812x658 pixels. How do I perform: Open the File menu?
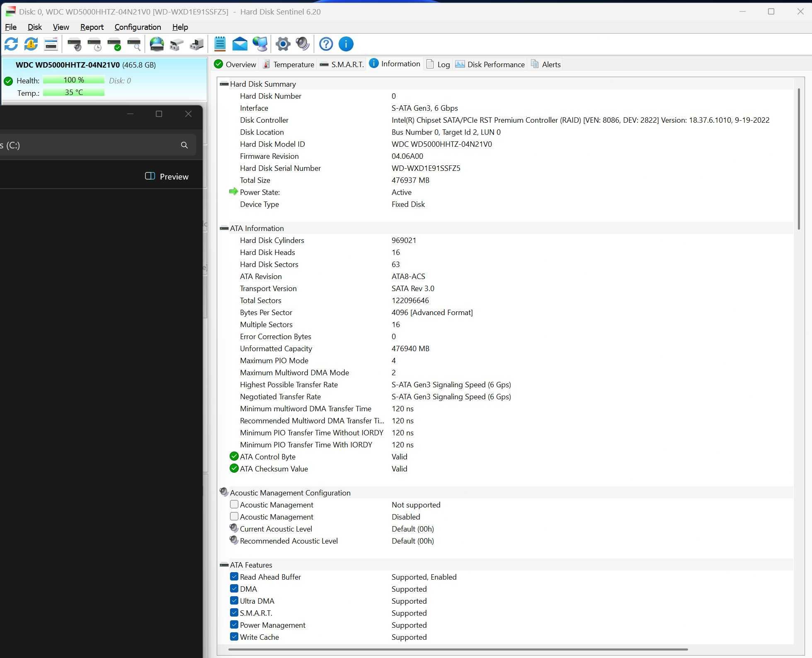coord(11,27)
